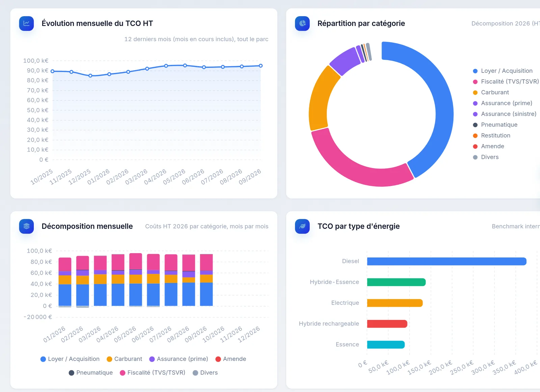
Task: Hide Amende series in bar chart legend
Action: click(x=231, y=359)
